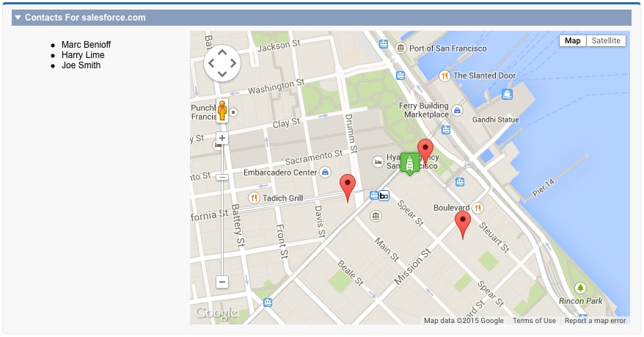The width and height of the screenshot is (644, 337).
Task: Collapse the Contacts For salesforce.com section
Action: point(18,18)
